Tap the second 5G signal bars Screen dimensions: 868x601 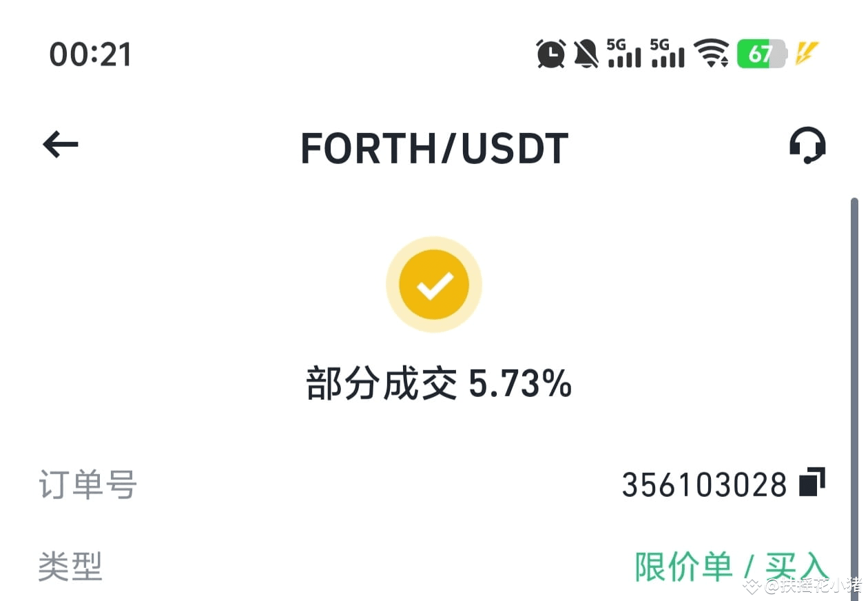click(668, 53)
